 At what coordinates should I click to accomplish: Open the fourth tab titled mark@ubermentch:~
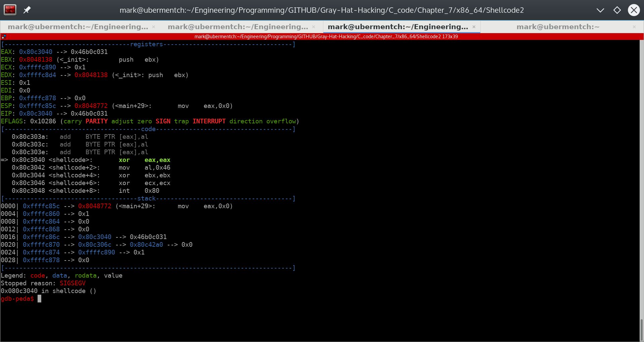[557, 27]
